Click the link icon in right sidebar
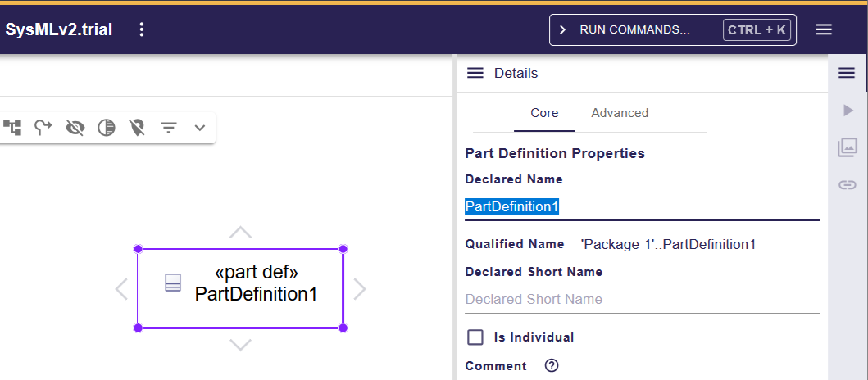 coord(847,184)
